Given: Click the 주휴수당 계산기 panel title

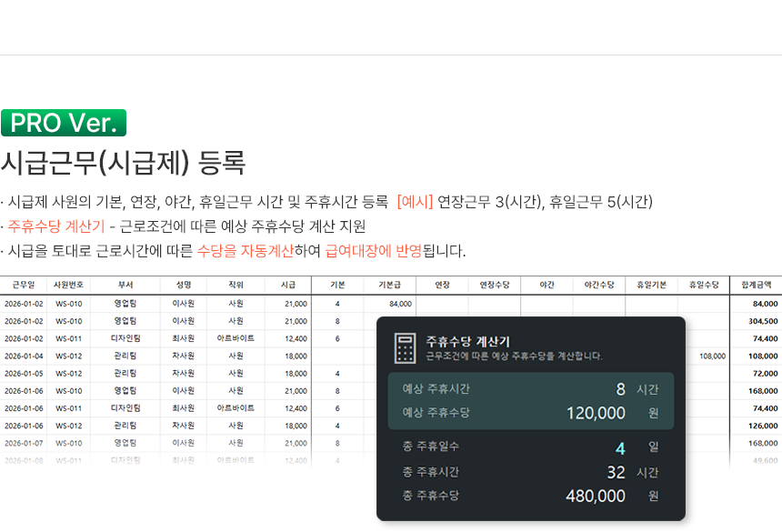Looking at the screenshot, I should pyautogui.click(x=467, y=342).
